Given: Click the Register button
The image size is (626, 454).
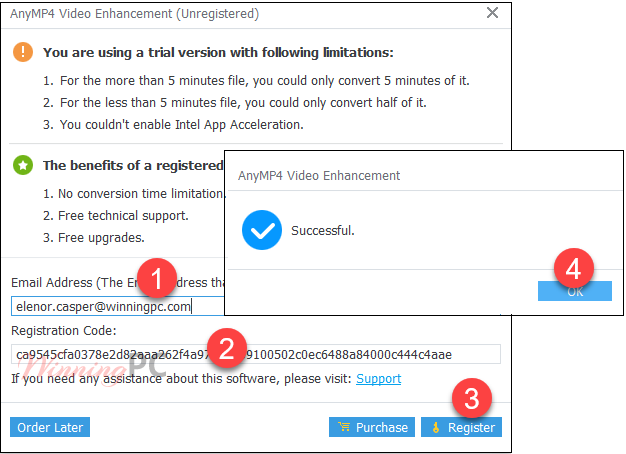Looking at the screenshot, I should pyautogui.click(x=461, y=427).
